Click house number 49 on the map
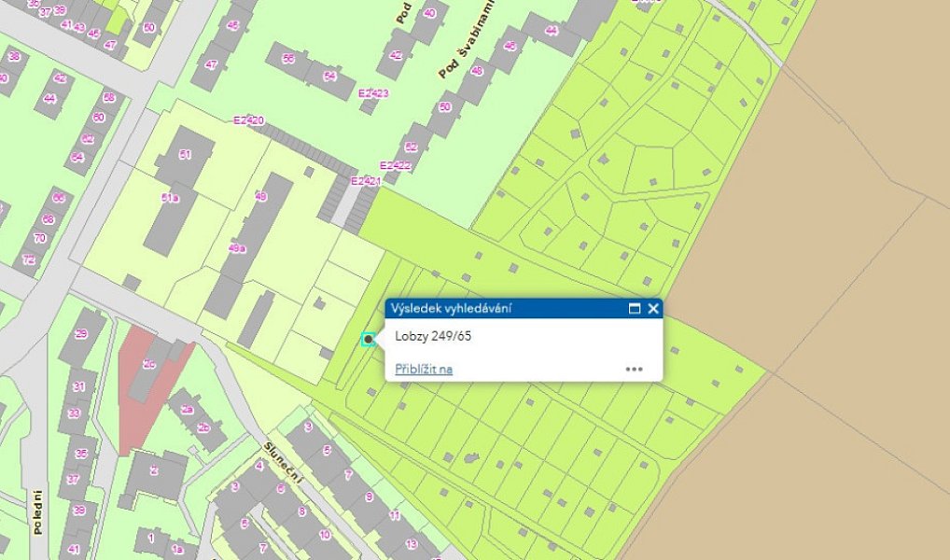950x560 pixels. pos(260,196)
